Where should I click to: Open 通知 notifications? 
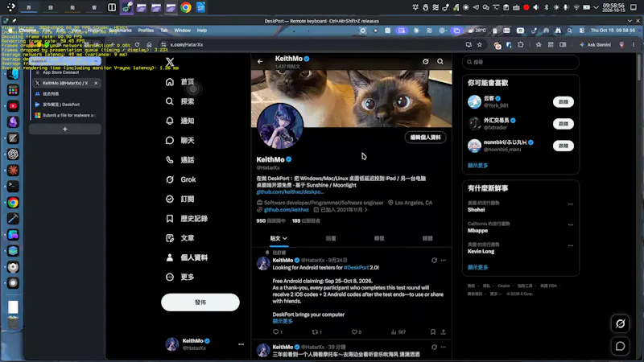point(180,121)
